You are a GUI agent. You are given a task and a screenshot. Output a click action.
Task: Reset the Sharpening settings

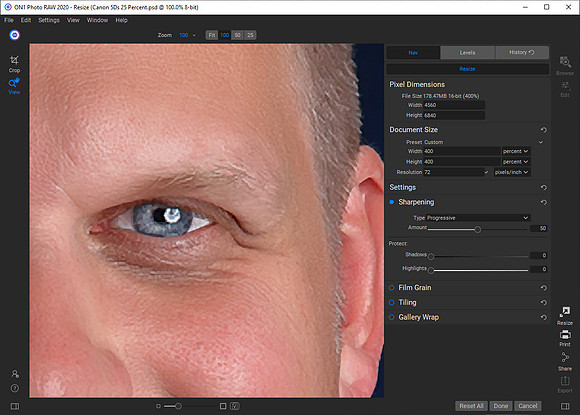click(x=543, y=202)
